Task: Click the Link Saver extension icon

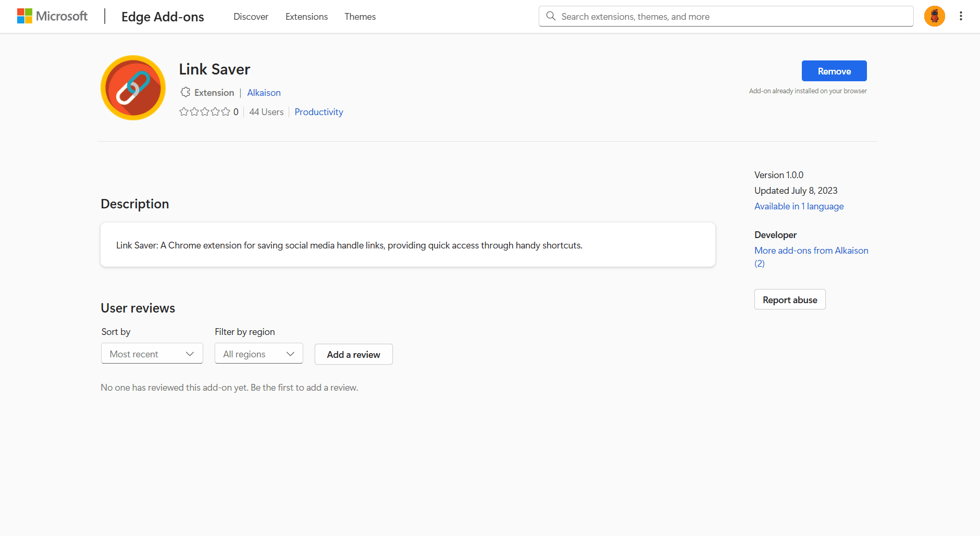Action: click(x=133, y=88)
